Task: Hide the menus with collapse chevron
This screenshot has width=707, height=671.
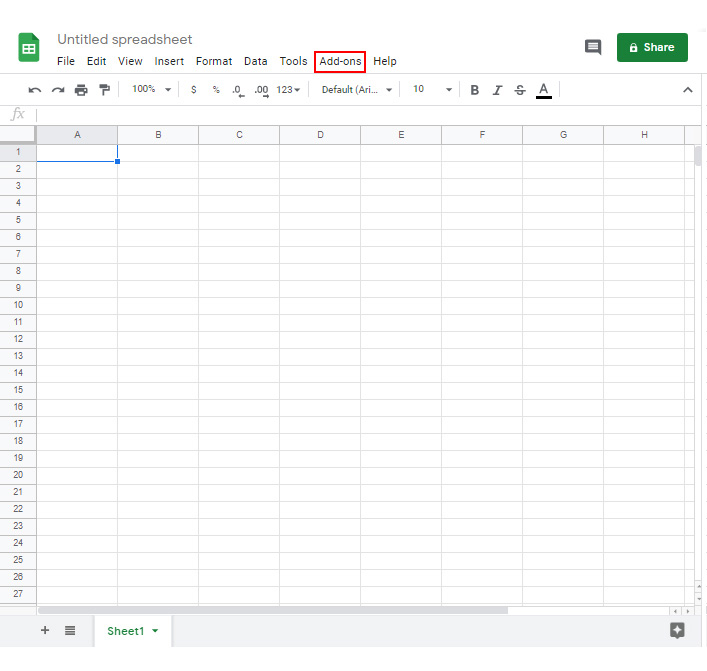Action: click(688, 90)
